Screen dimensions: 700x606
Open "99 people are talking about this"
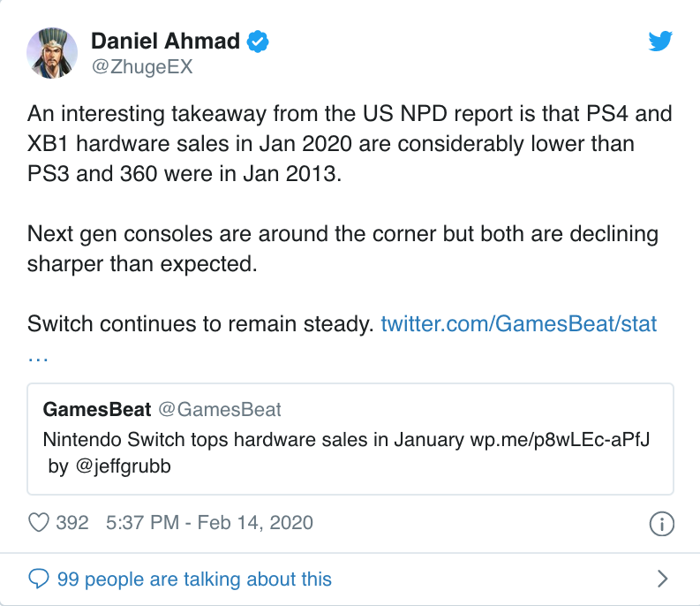[x=194, y=579]
